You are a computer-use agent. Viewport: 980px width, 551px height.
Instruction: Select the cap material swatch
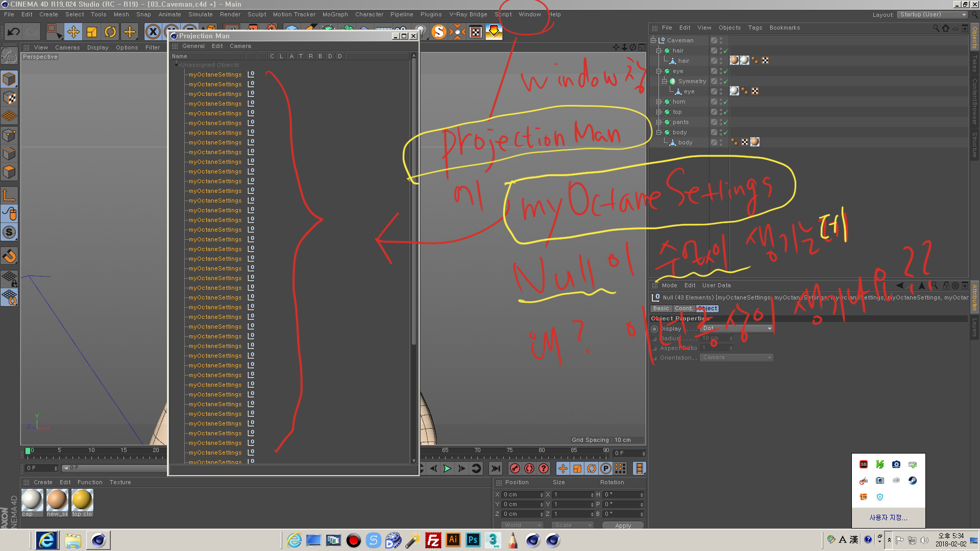[x=32, y=503]
